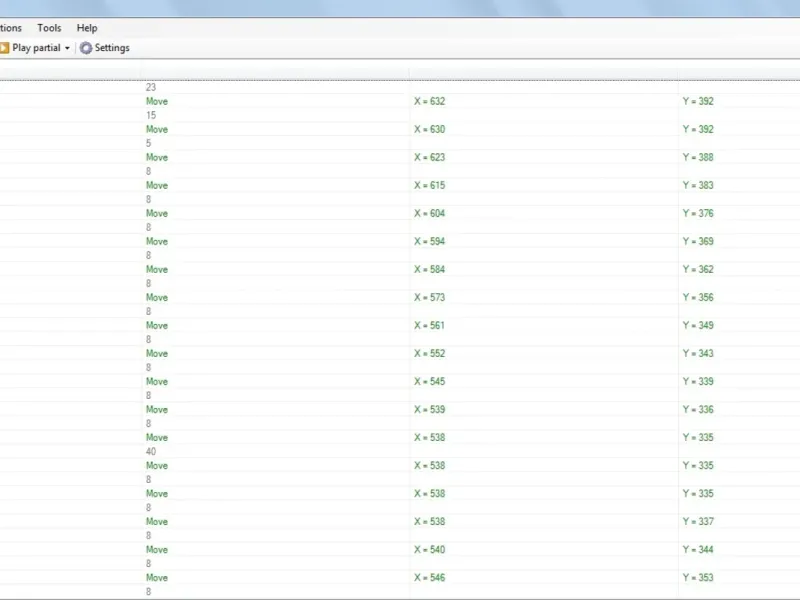Select X = 538 in the Y = 337 row
The height and width of the screenshot is (600, 800).
click(430, 521)
